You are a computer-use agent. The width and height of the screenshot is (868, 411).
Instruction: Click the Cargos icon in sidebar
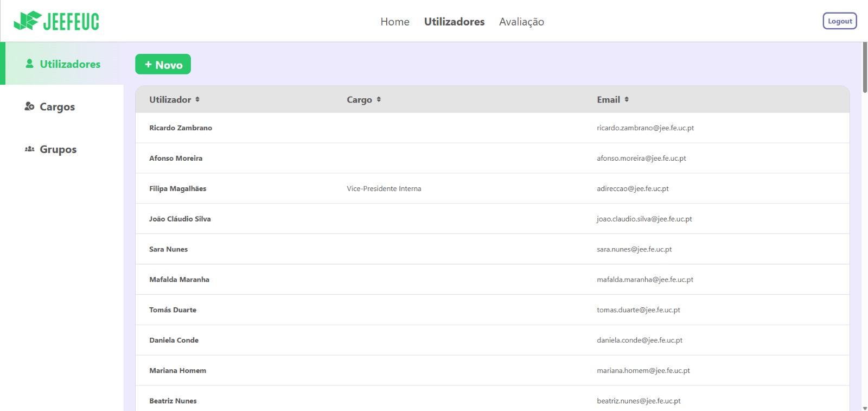[x=29, y=106]
